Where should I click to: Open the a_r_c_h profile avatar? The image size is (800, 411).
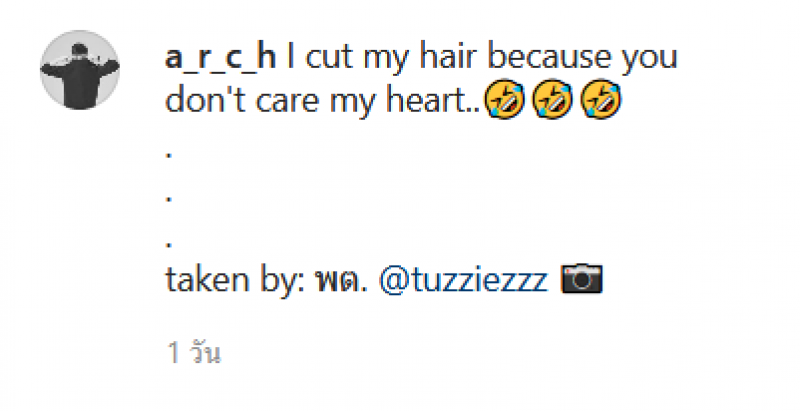pos(80,70)
